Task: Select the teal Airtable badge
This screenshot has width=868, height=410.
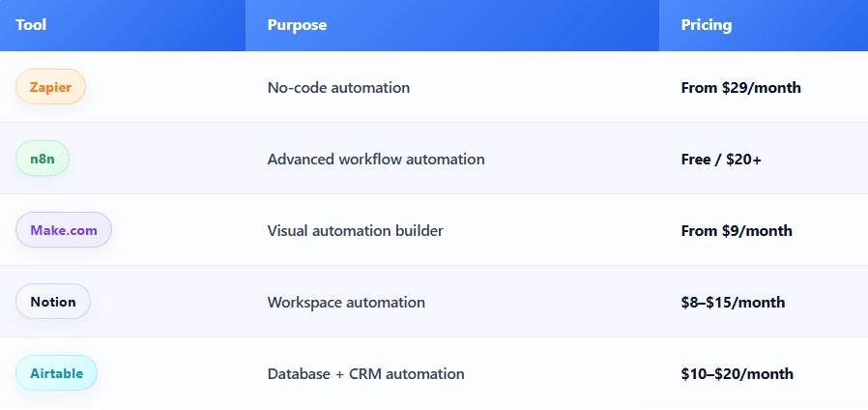Action: [x=56, y=373]
